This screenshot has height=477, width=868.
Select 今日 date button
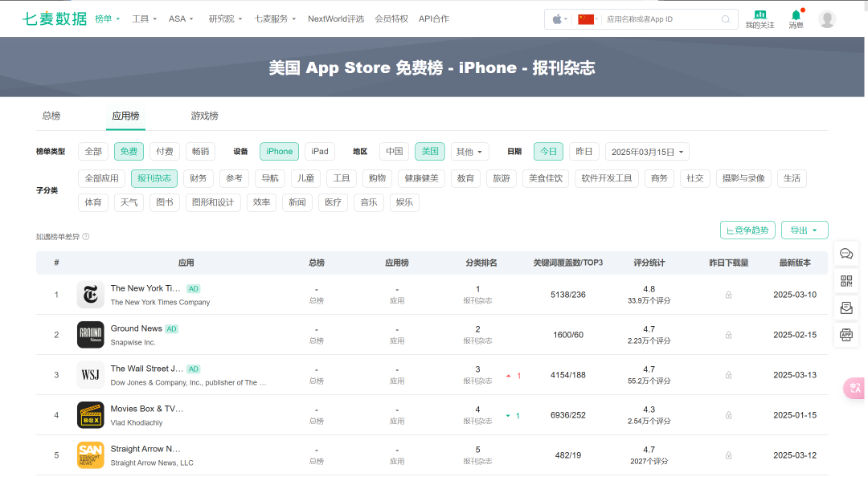tap(549, 152)
